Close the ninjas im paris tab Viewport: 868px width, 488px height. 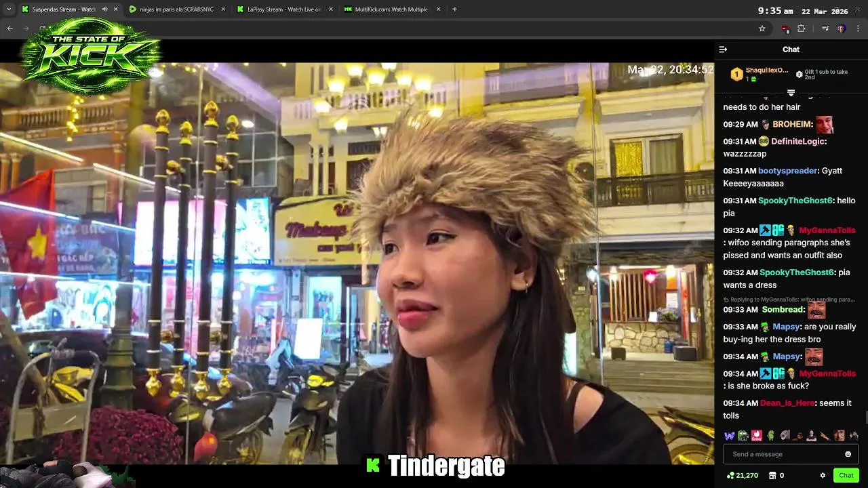tap(223, 9)
